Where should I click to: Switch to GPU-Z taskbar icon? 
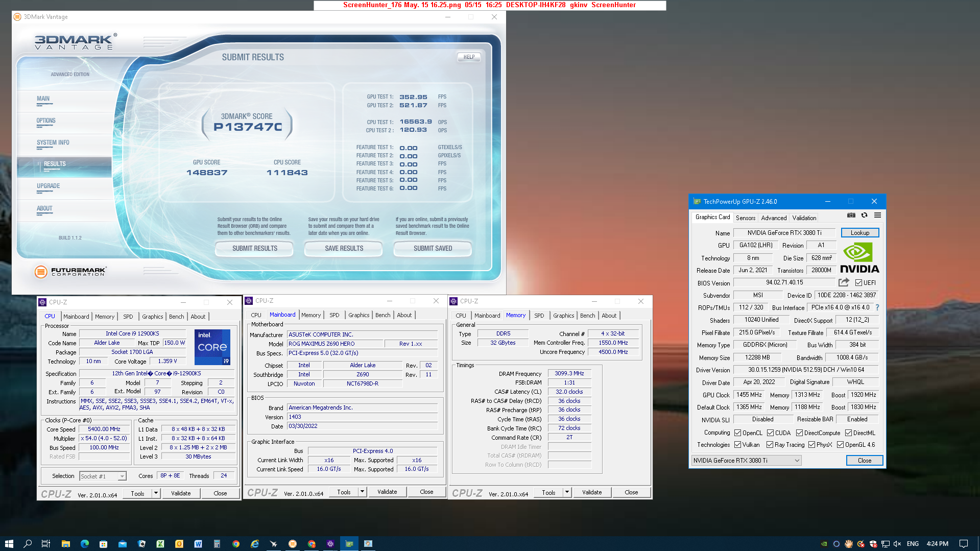coord(349,544)
